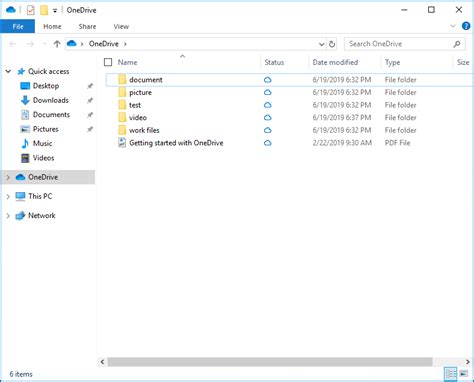
Task: Click cloud status icon for Getting started PDF
Action: point(267,143)
